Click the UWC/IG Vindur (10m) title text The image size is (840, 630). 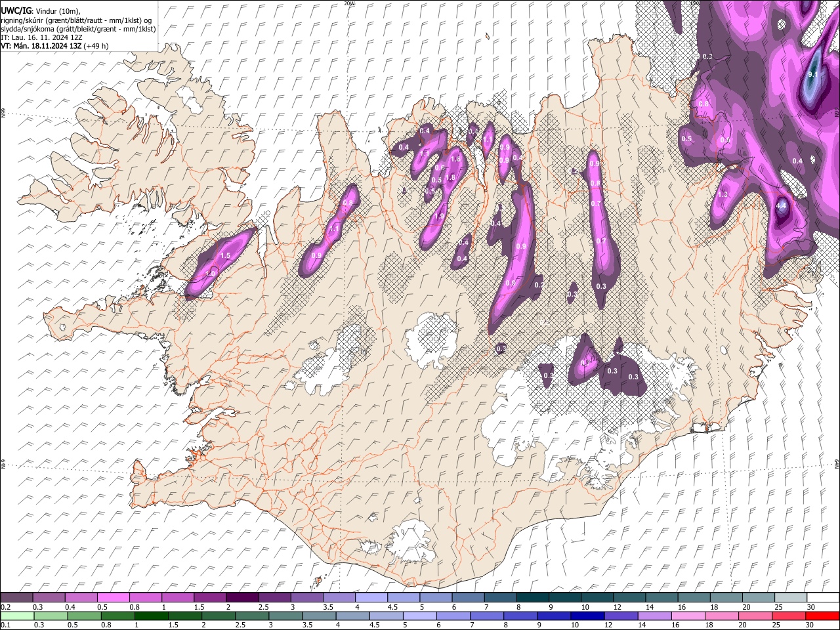click(x=41, y=11)
